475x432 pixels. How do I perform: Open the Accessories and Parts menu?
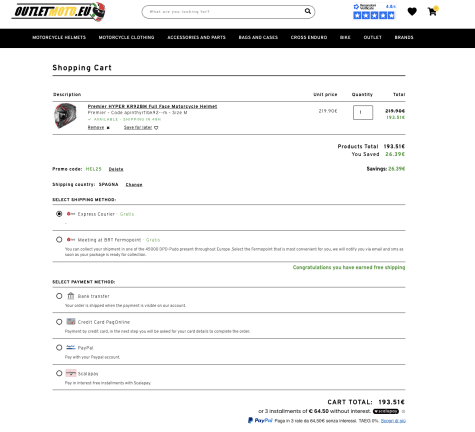196,38
